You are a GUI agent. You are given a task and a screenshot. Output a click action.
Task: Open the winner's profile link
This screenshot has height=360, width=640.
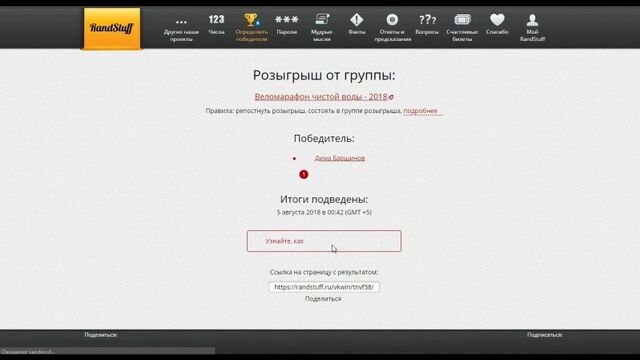click(x=340, y=158)
